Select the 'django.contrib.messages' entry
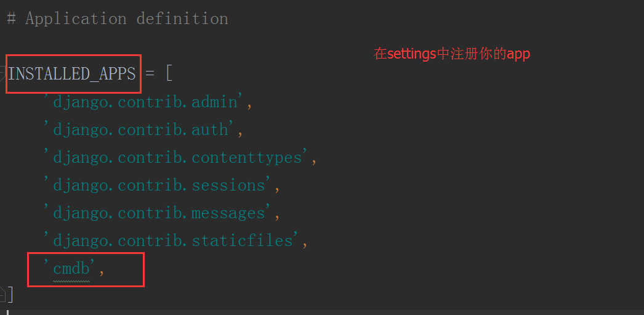 point(158,213)
